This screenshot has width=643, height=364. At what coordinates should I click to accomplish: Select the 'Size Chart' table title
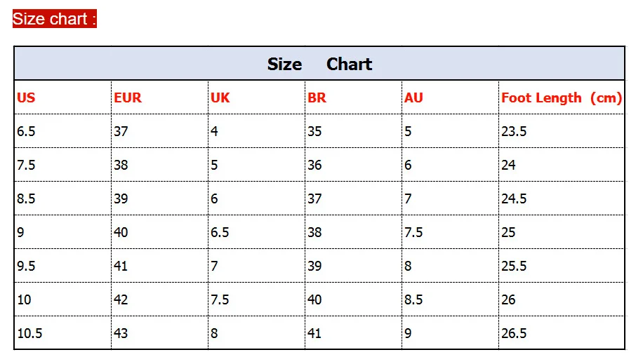pos(319,64)
